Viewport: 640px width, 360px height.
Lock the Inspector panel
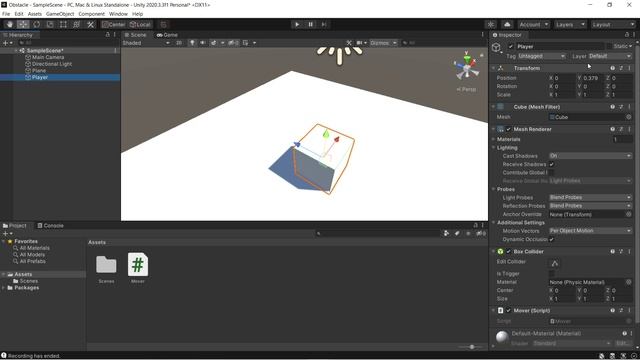tap(627, 35)
